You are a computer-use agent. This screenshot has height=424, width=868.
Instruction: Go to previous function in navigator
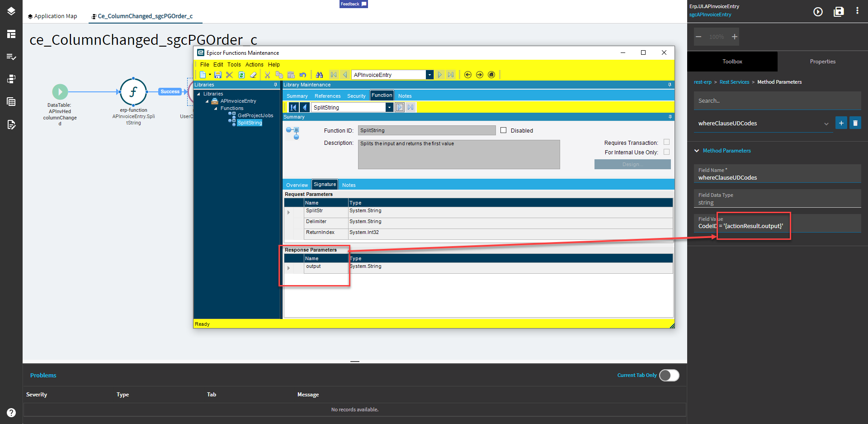coord(305,107)
